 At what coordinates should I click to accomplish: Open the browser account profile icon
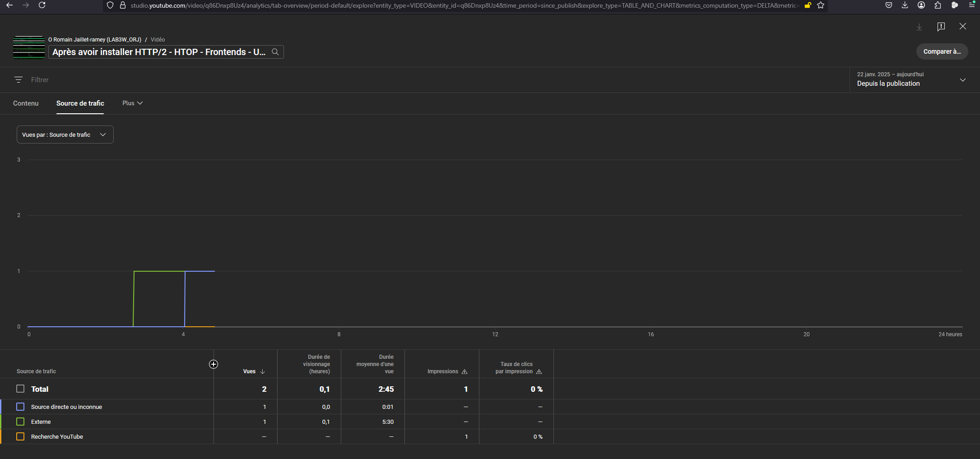click(921, 5)
